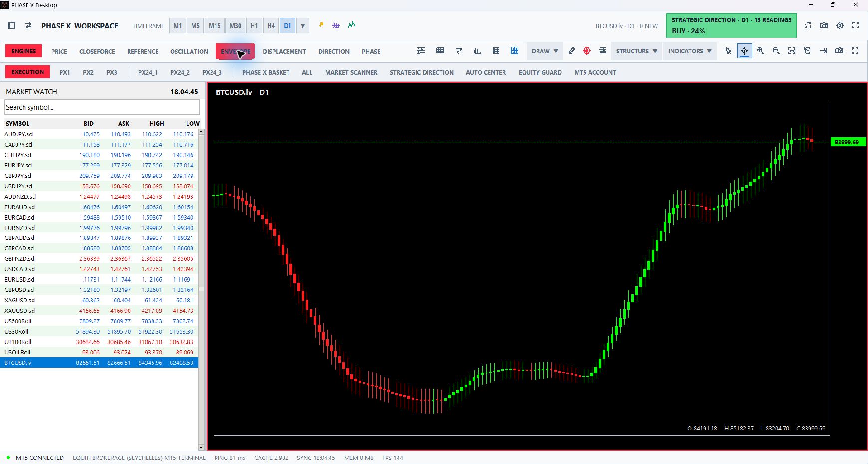This screenshot has width=868, height=464.
Task: Switch the timeframe to H1
Action: pyautogui.click(x=254, y=26)
